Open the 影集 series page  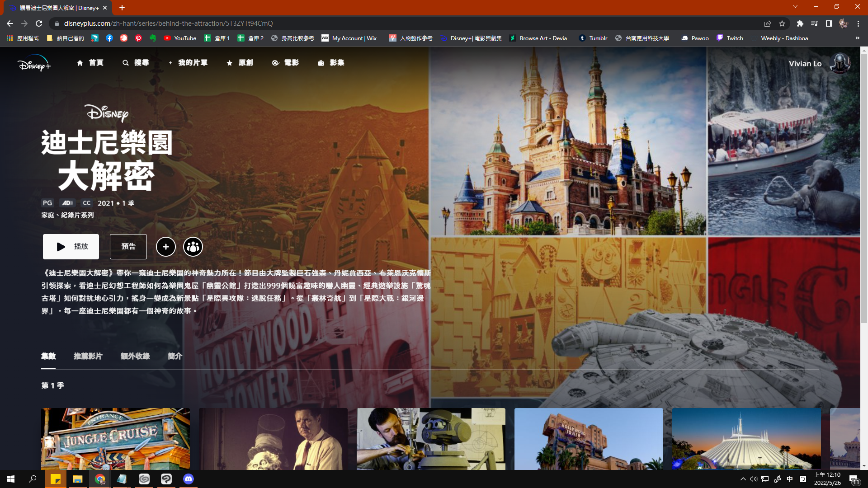[331, 63]
